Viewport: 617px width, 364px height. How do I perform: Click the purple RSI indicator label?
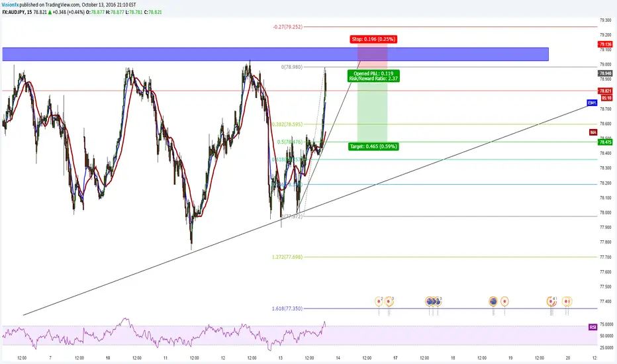point(593,328)
